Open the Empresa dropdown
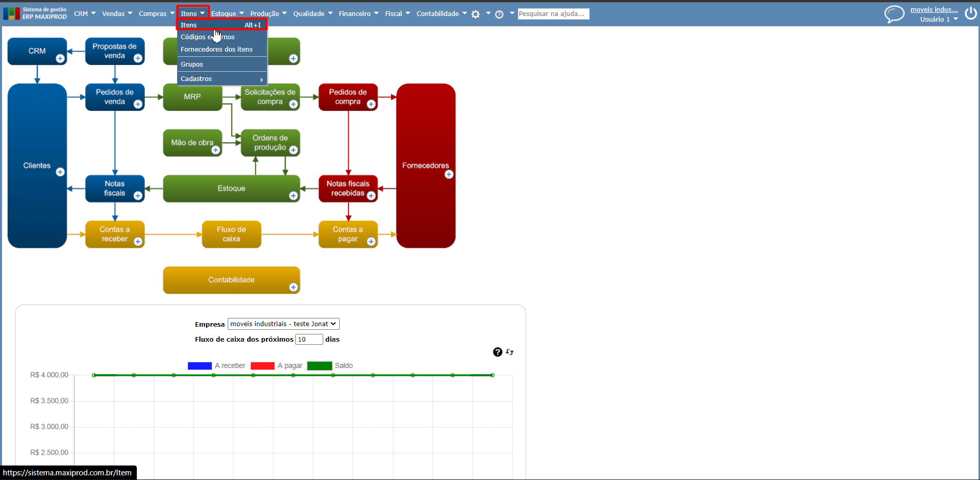Screen dimensions: 980x480 point(283,324)
